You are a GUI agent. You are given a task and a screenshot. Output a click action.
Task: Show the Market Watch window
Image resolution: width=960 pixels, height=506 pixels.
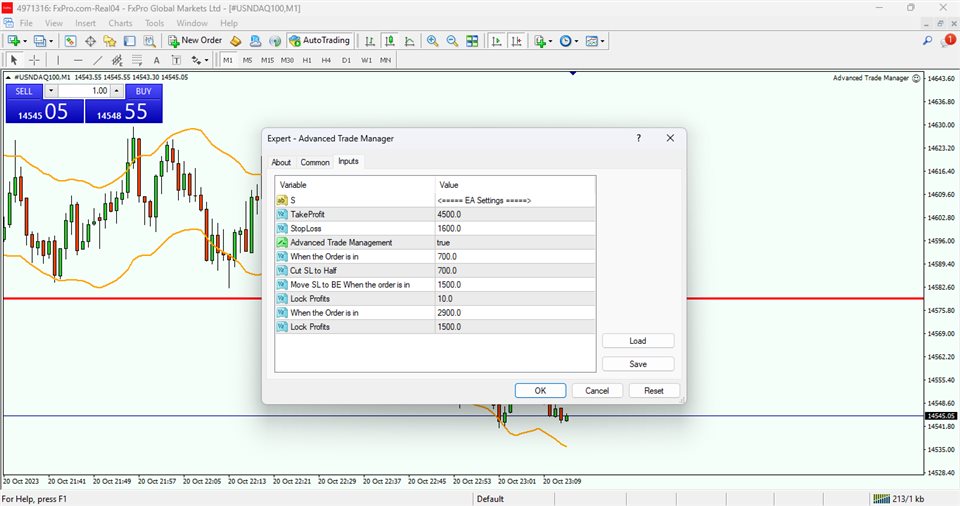click(x=70, y=41)
